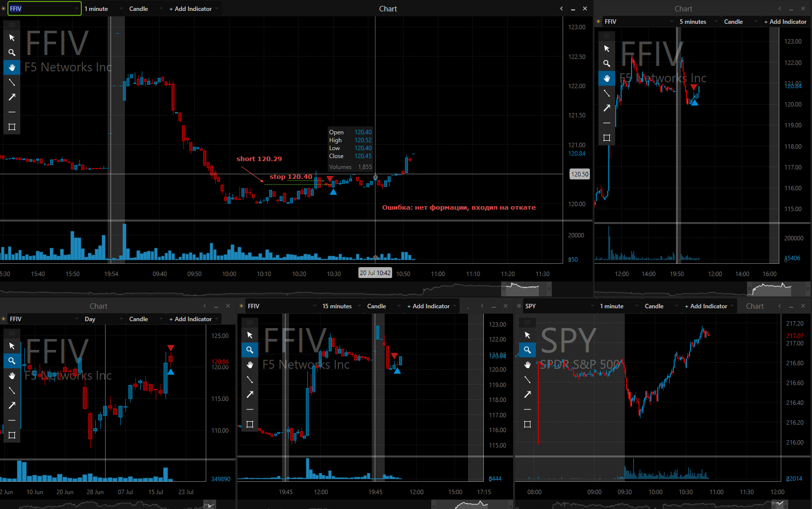Click the 120.50 crosshair price label
Image resolution: width=812 pixels, height=509 pixels.
pos(580,174)
